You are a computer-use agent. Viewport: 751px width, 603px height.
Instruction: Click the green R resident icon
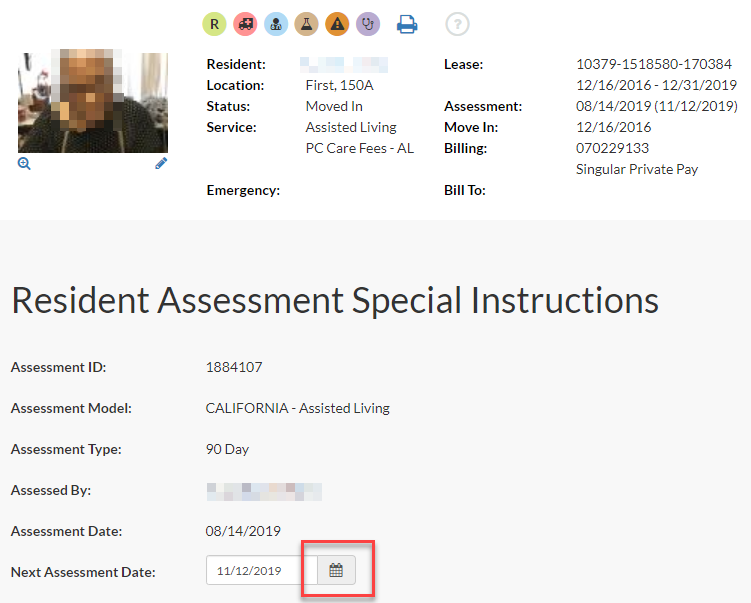tap(214, 24)
